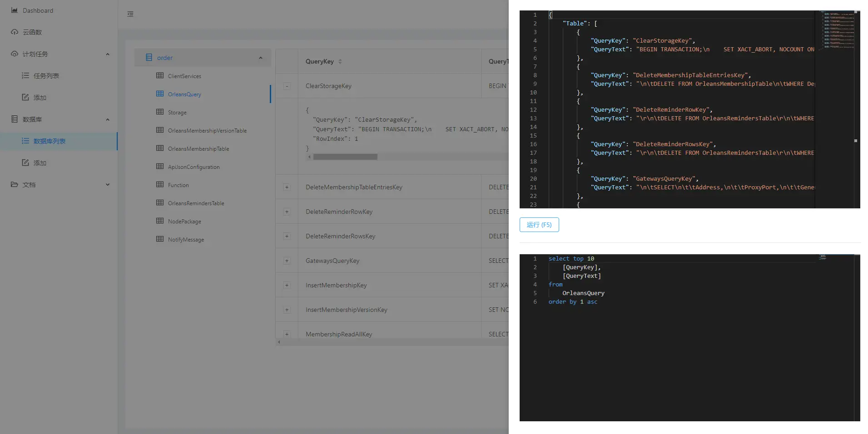Screen dimensions: 868x434
Task: Click the 数据库列表 list icon
Action: point(25,141)
